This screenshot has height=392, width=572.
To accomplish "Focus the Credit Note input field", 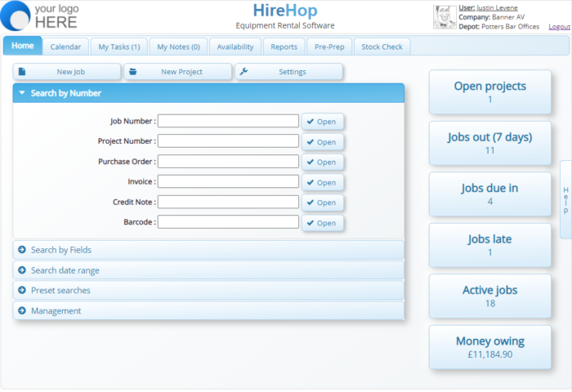I will [228, 202].
